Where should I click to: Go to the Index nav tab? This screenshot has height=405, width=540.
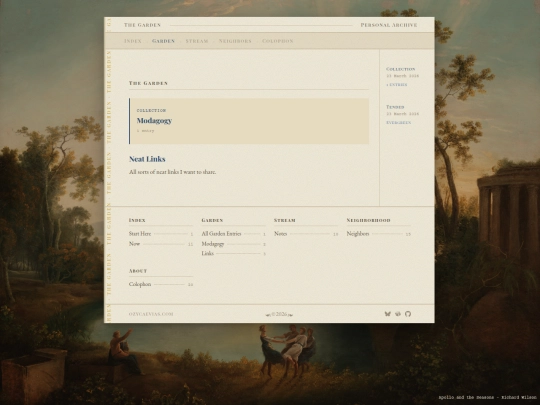[133, 41]
